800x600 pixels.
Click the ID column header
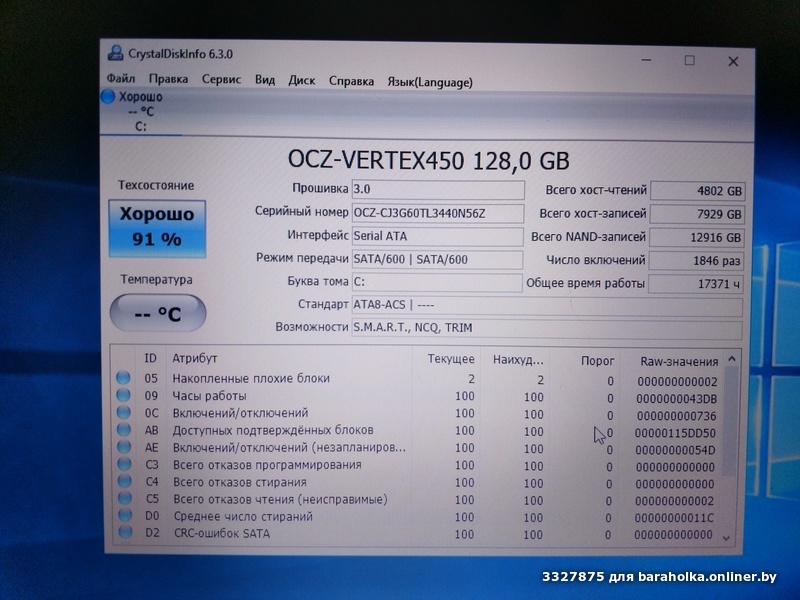150,358
